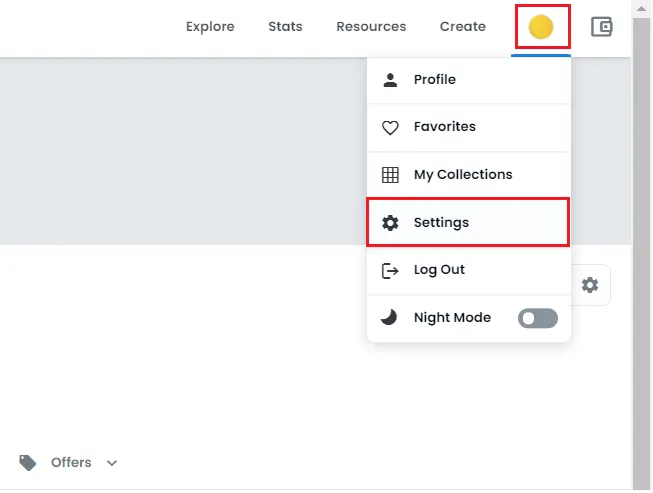Expand the Offers section chevron
This screenshot has height=493, width=653.
coord(112,463)
